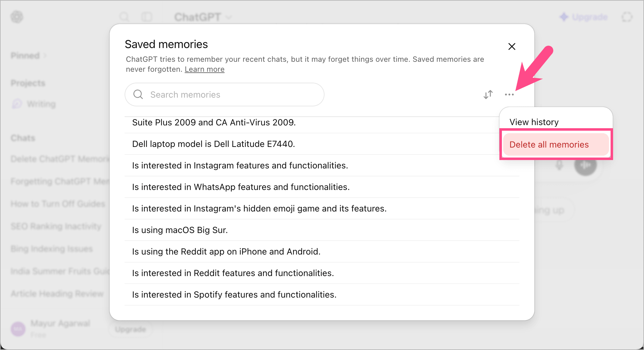Expand the Pinned section
The width and height of the screenshot is (644, 350).
tap(29, 56)
